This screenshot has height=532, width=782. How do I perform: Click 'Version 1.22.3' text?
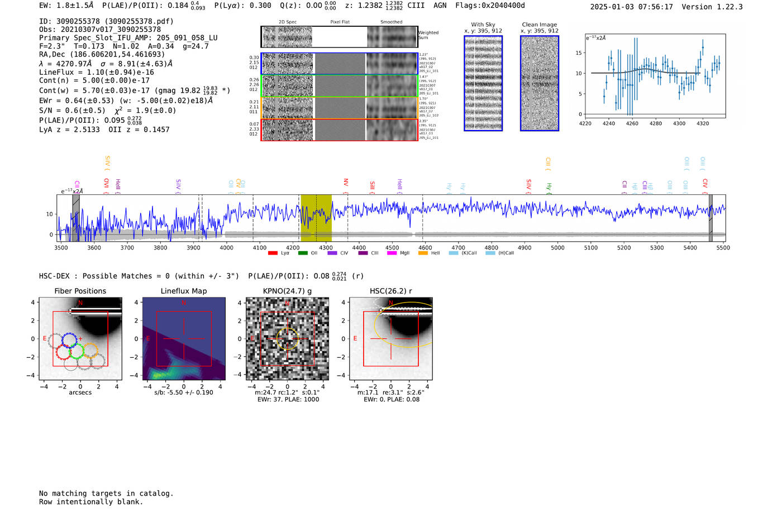pyautogui.click(x=712, y=7)
